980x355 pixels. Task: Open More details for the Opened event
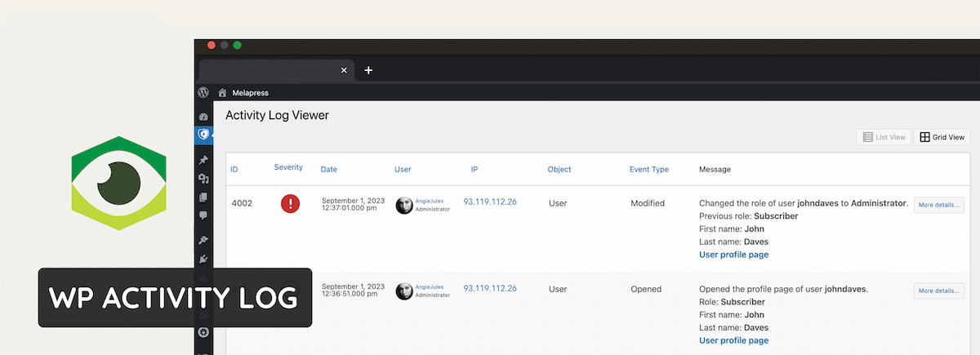[938, 291]
